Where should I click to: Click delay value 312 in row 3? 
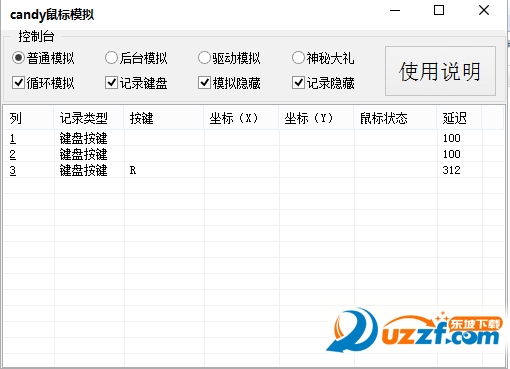click(x=452, y=170)
